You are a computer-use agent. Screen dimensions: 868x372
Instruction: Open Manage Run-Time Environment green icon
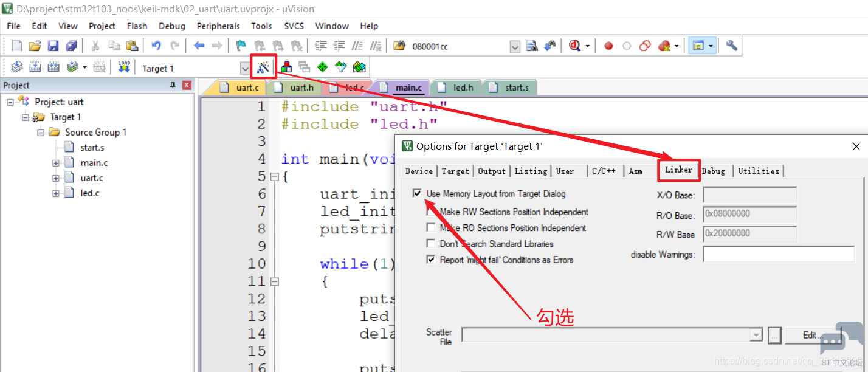coord(322,67)
